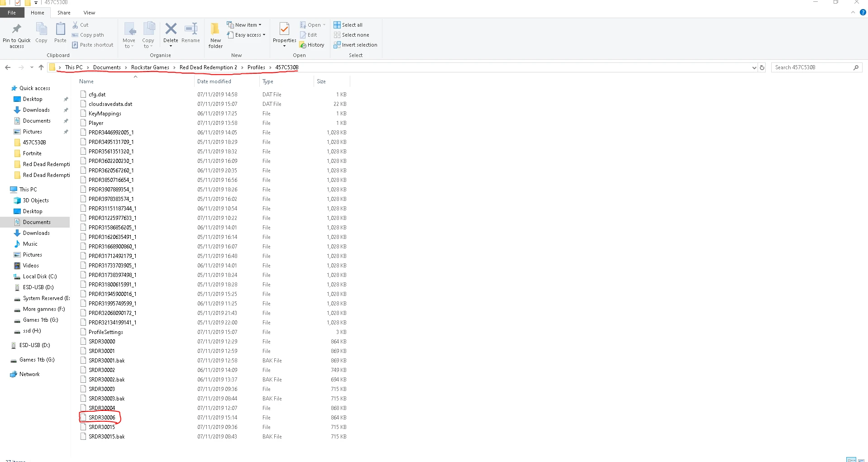
Task: Click the Paste icon in Clipboard group
Action: (x=60, y=30)
